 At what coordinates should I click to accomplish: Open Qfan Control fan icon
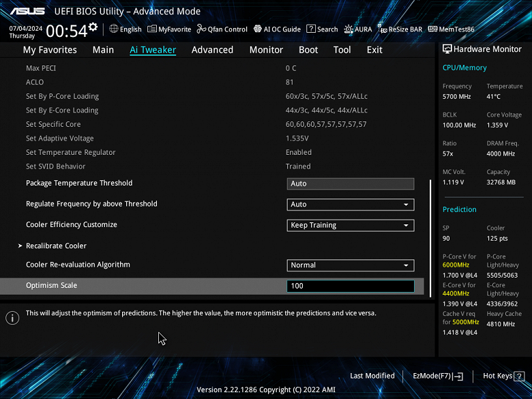[x=201, y=29]
